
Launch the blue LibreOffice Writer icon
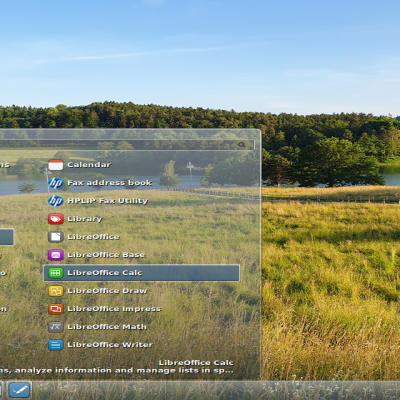[56, 345]
